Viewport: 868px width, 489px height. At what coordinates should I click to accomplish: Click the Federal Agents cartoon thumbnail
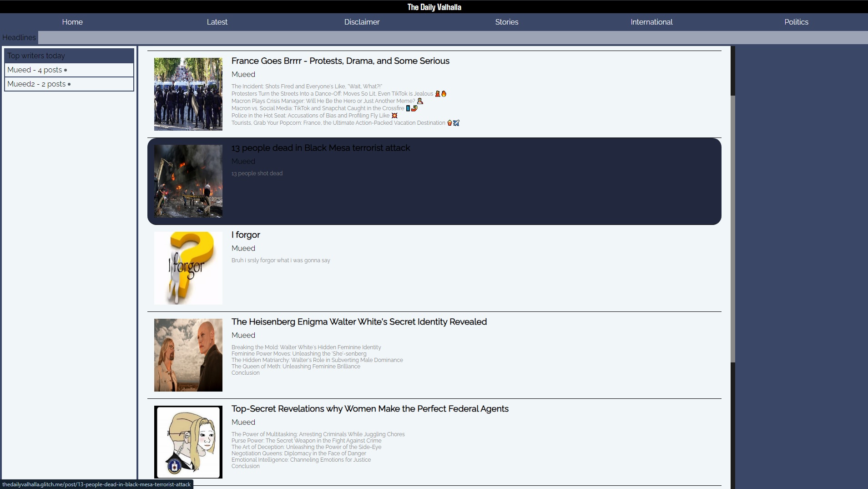[x=188, y=442]
